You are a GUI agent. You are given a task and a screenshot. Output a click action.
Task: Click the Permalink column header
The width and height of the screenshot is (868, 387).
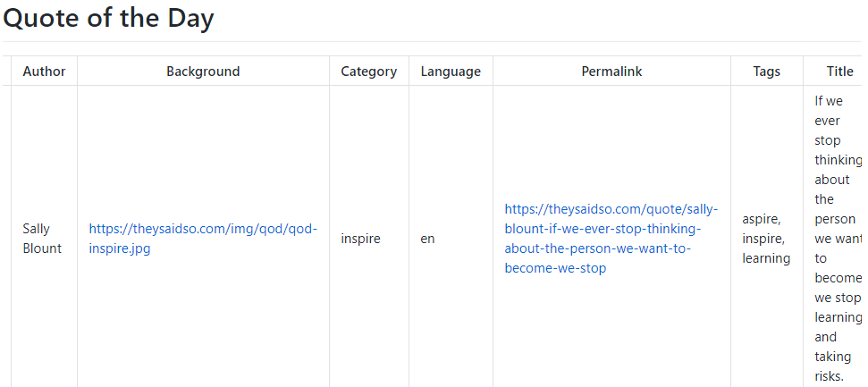(x=611, y=71)
